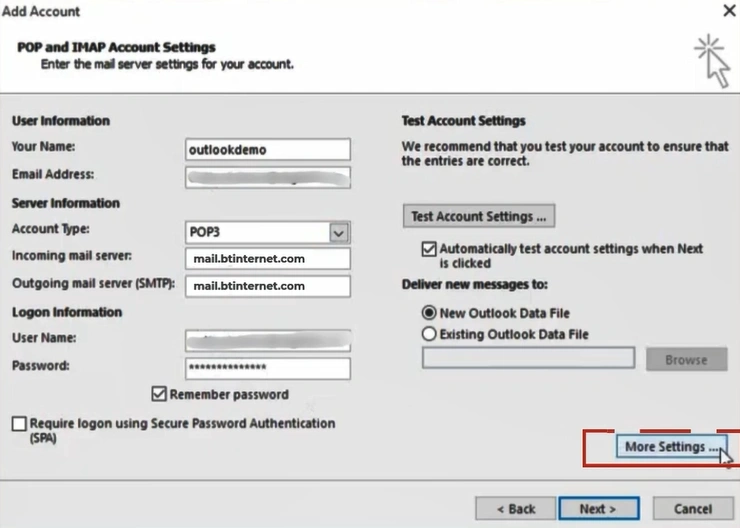Click the Browse button

tap(686, 360)
